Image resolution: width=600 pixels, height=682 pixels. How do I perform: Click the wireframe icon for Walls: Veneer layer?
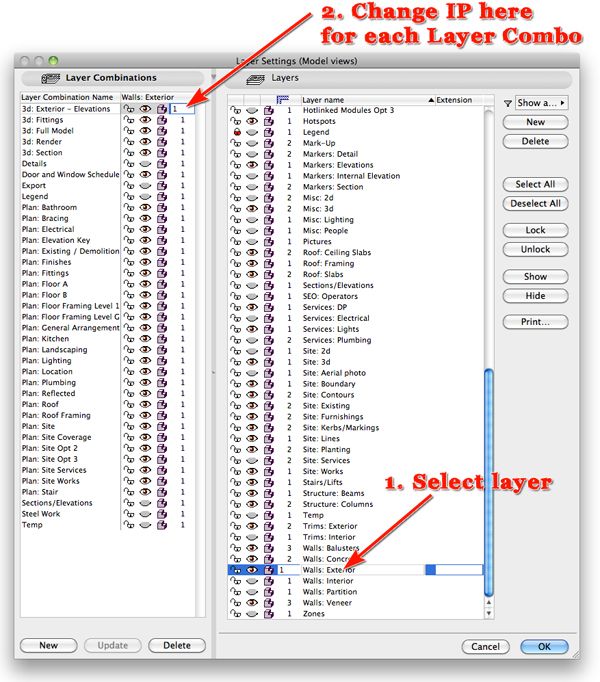pyautogui.click(x=269, y=603)
